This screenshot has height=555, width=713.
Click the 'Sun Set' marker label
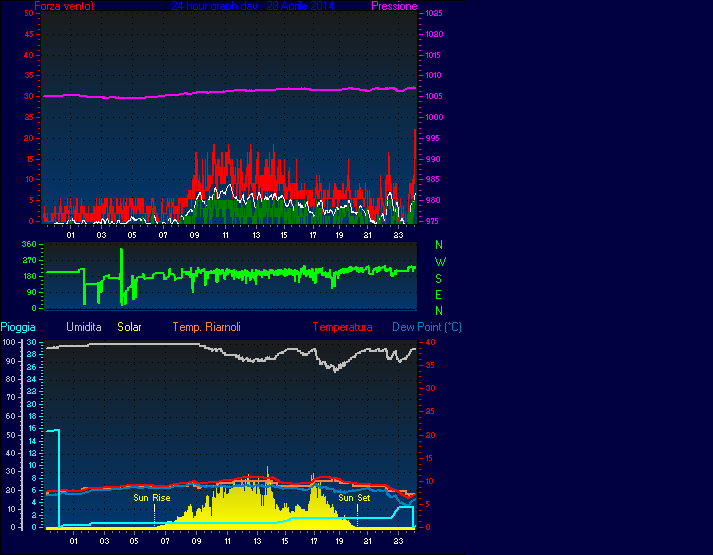(x=354, y=497)
